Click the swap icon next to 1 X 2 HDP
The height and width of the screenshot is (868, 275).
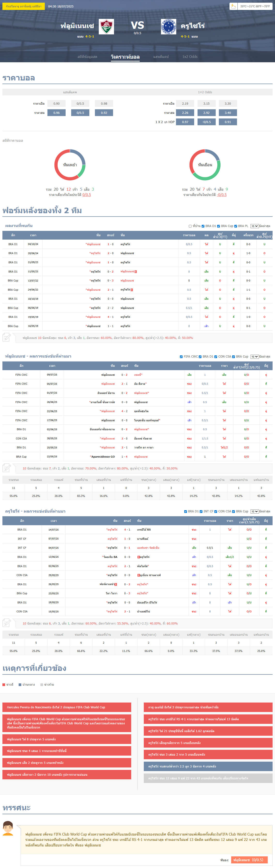point(166,122)
